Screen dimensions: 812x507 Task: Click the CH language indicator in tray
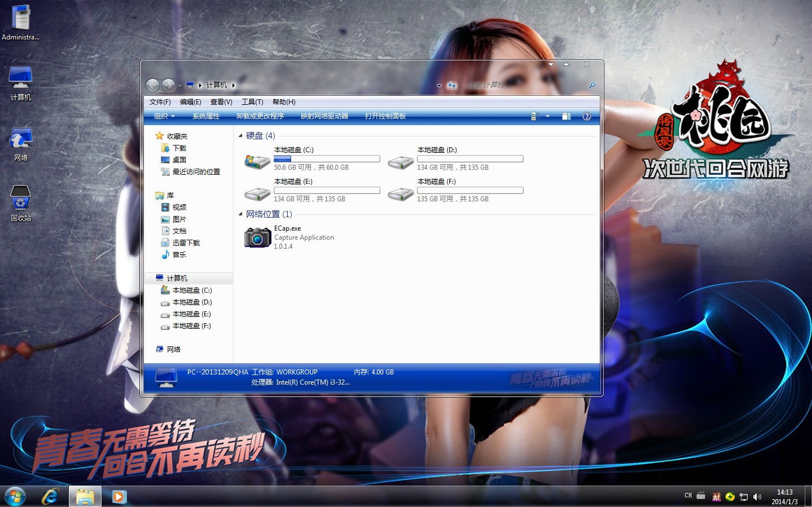pos(688,496)
